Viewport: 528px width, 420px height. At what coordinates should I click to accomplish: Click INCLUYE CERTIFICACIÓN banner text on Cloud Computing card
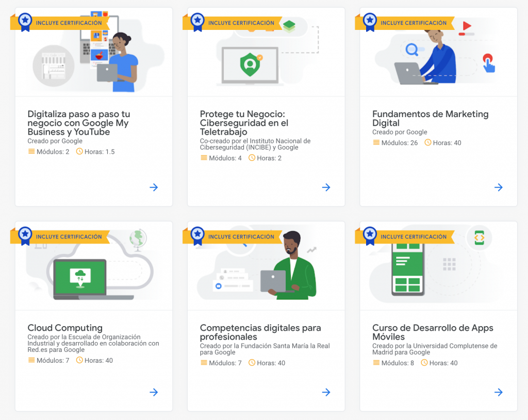[x=69, y=237]
